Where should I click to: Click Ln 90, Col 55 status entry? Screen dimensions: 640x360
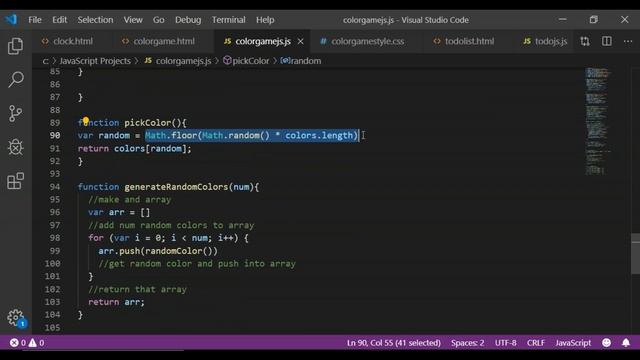[393, 343]
